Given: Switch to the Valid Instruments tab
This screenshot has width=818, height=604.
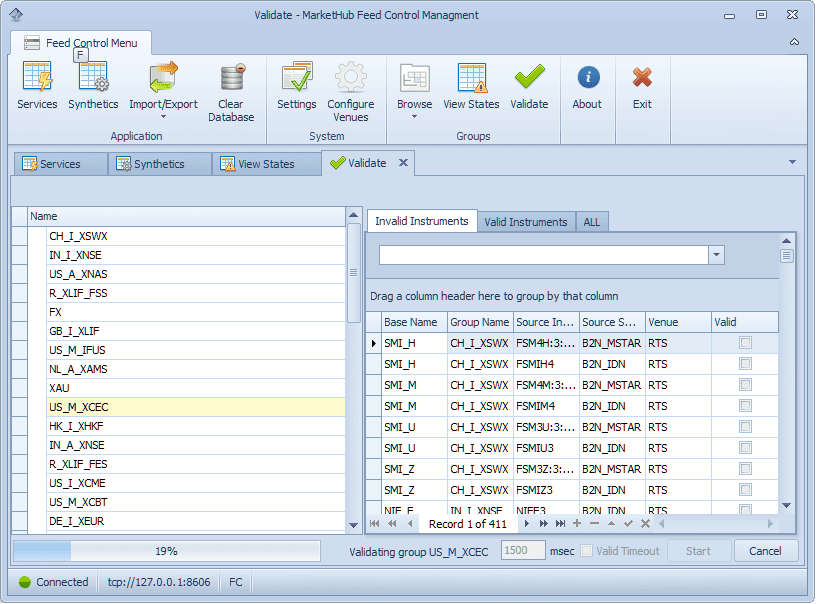Looking at the screenshot, I should pyautogui.click(x=526, y=222).
